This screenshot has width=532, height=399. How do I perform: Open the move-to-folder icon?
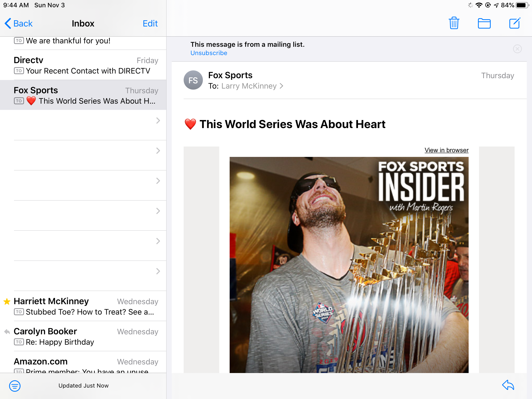tap(484, 23)
